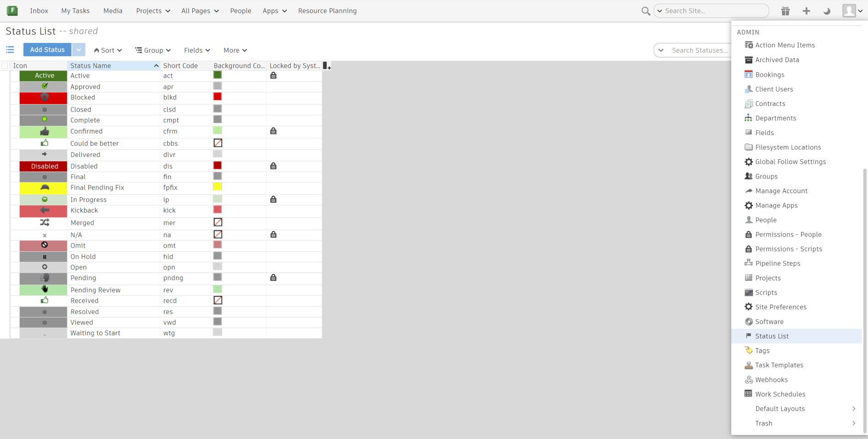Click the Pending Review hand icon
This screenshot has width=868, height=439.
point(44,289)
